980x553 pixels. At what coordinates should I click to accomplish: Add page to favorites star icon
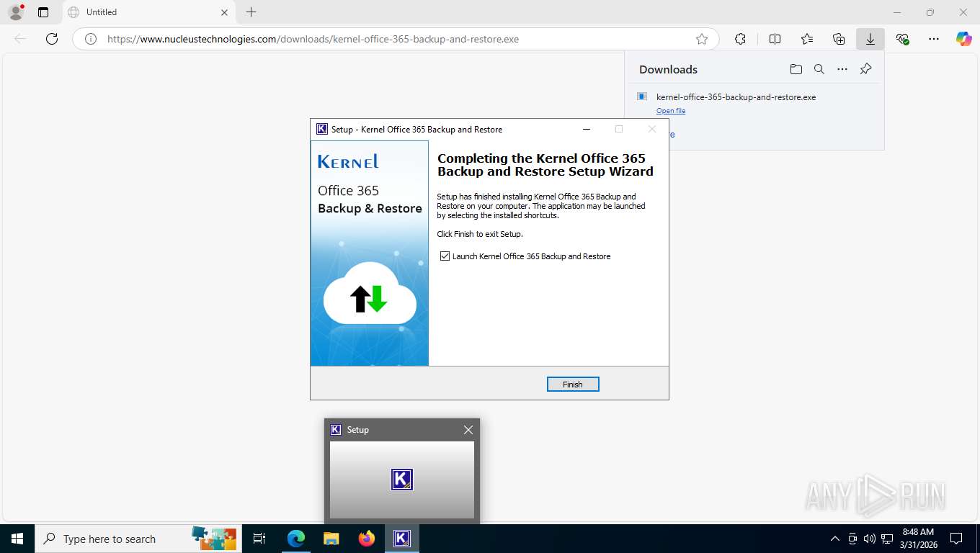pyautogui.click(x=702, y=39)
